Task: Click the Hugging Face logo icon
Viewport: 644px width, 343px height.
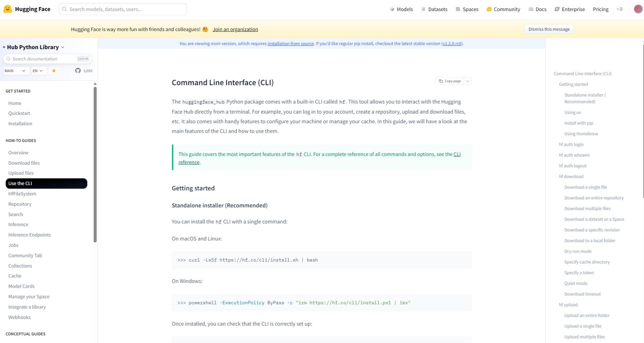Action: pos(8,9)
